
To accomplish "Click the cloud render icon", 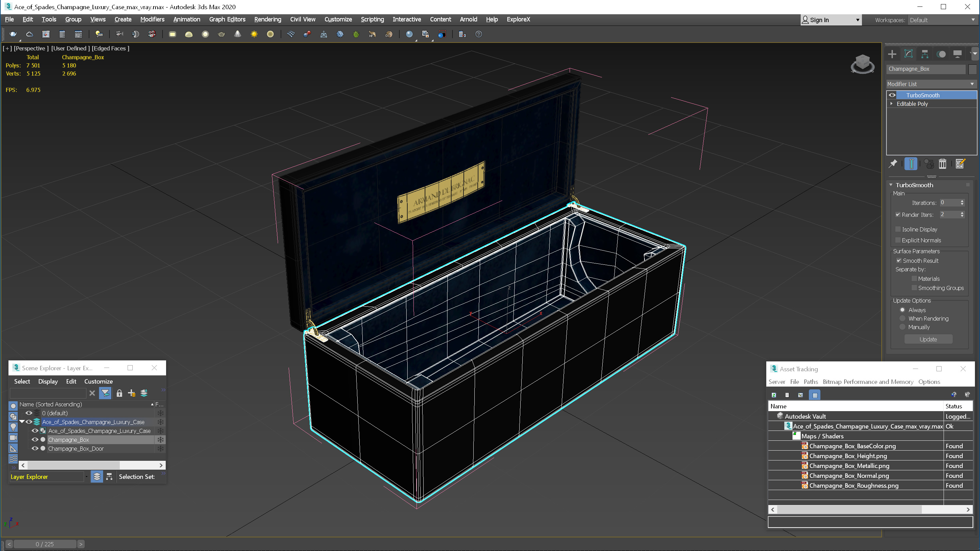I will pos(29,34).
